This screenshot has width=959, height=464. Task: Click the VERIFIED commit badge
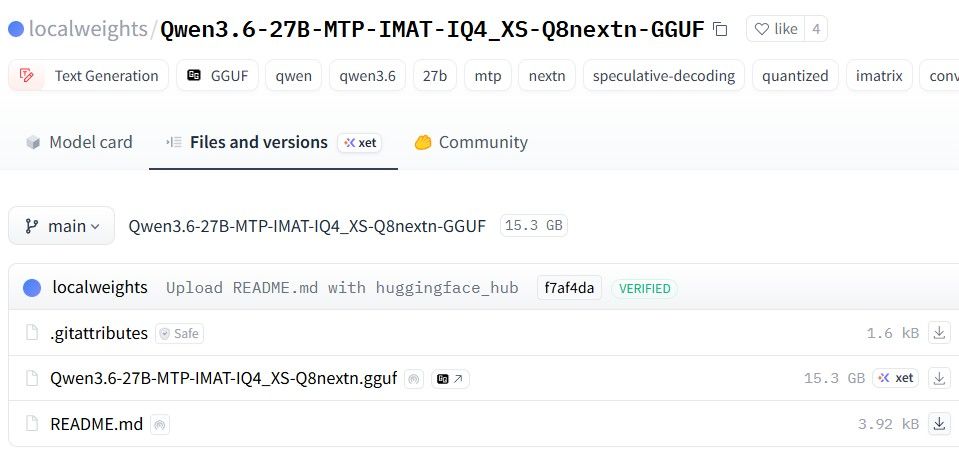pos(644,289)
